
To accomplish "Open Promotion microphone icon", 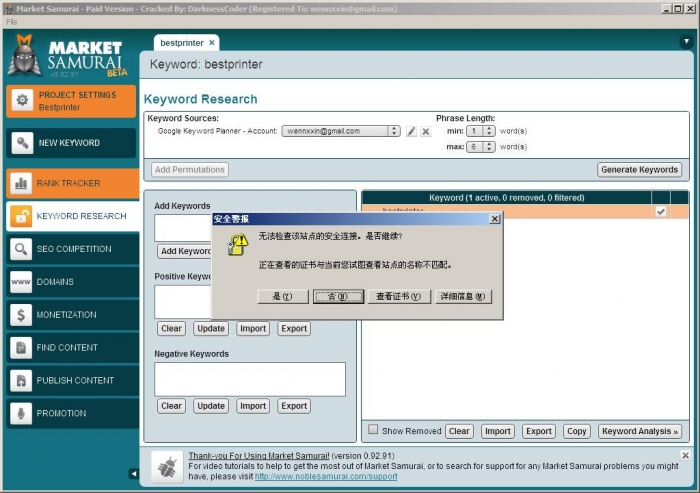I will point(21,414).
